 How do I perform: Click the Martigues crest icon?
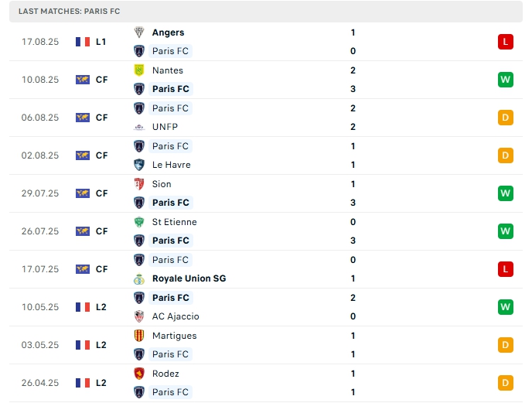[x=139, y=336]
